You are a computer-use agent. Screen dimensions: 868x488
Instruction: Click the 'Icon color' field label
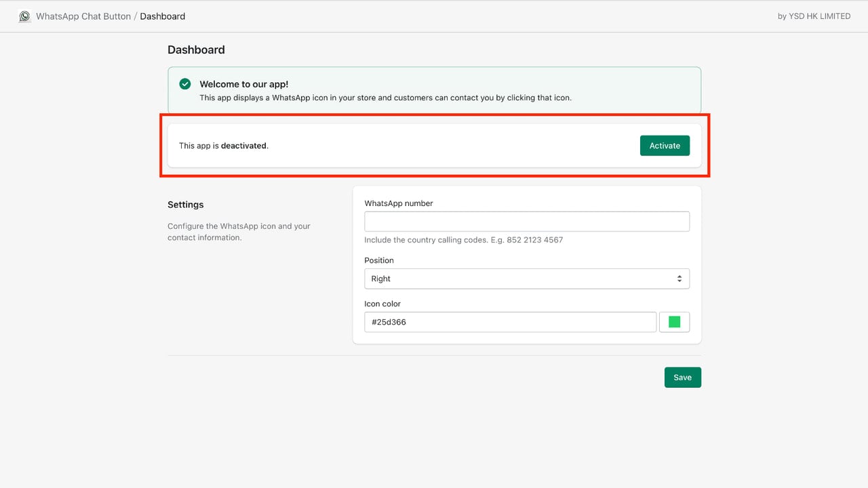pos(382,304)
